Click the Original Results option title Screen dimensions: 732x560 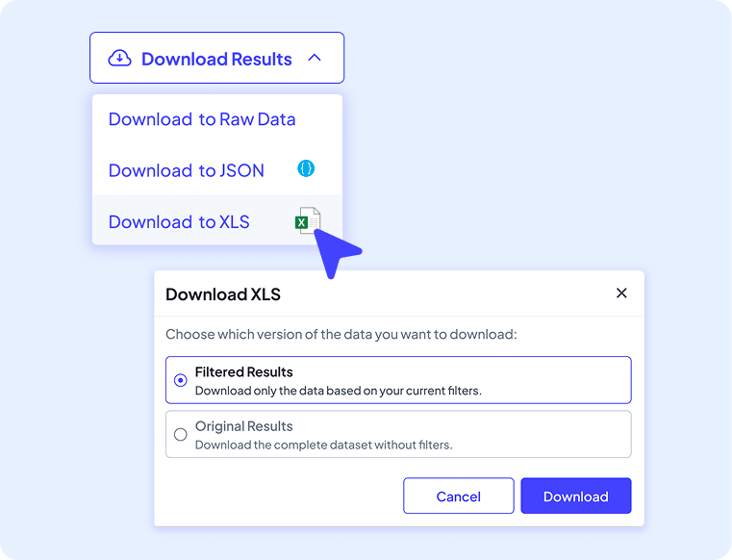pyautogui.click(x=243, y=426)
